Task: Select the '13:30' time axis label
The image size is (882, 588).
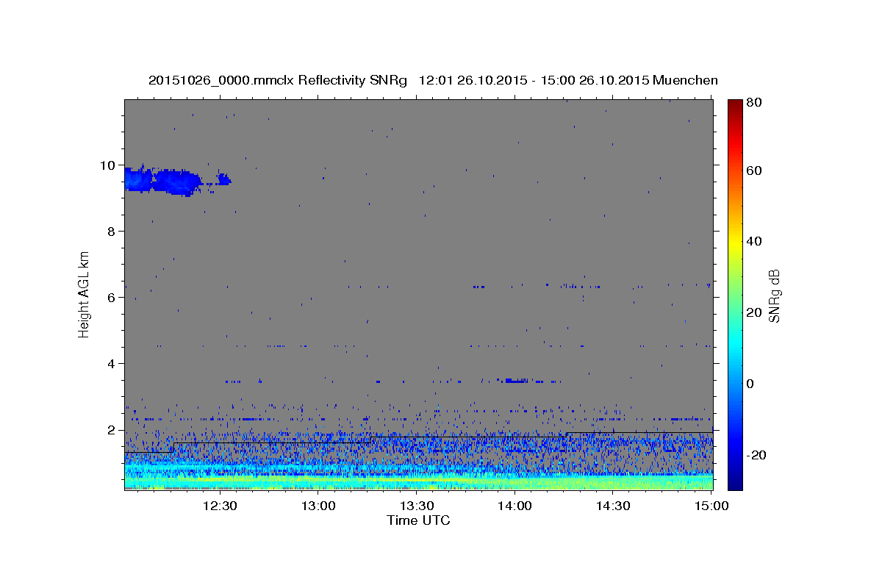Action: click(x=416, y=506)
